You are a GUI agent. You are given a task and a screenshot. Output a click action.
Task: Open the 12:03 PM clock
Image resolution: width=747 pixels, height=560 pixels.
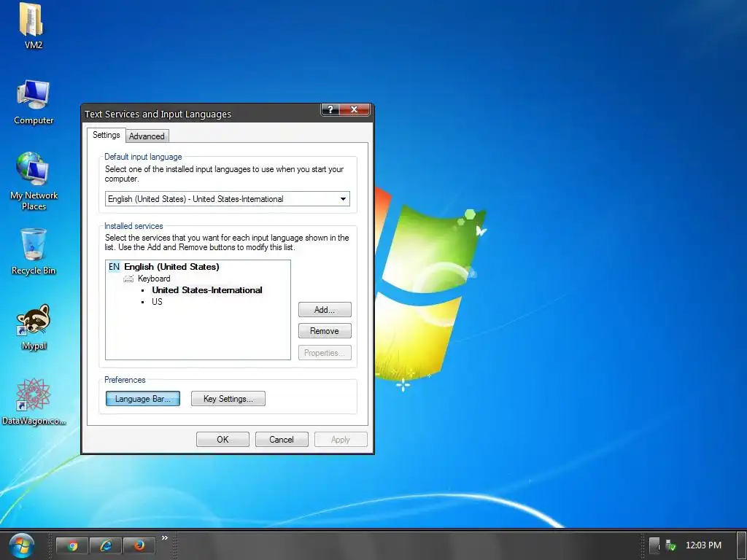[x=703, y=545]
